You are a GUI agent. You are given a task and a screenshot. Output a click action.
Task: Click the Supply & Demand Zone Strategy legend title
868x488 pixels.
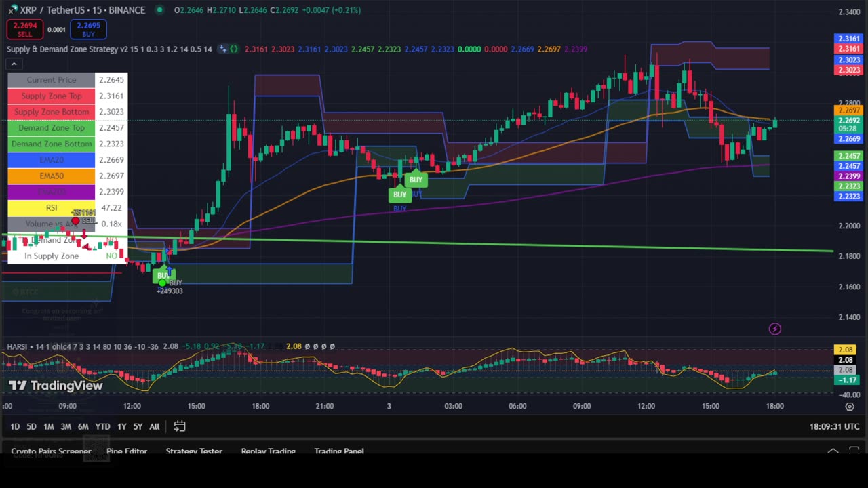109,49
